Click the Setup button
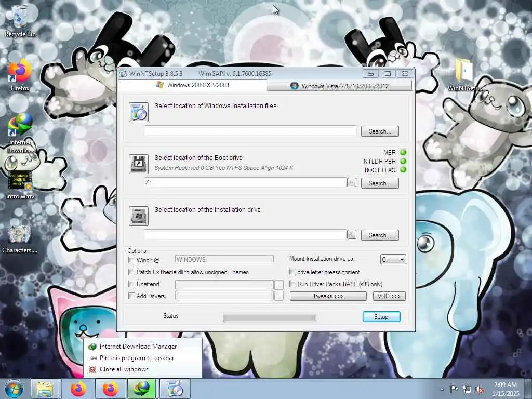 point(381,317)
